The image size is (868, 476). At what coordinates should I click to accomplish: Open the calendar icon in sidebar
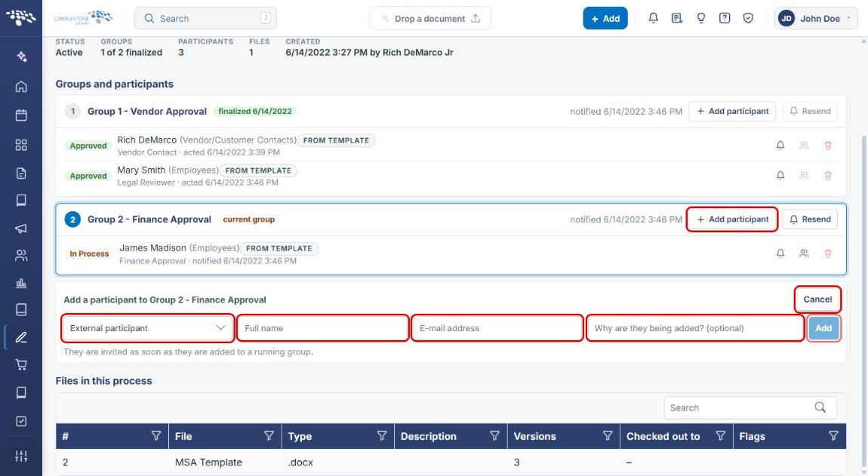(x=21, y=115)
